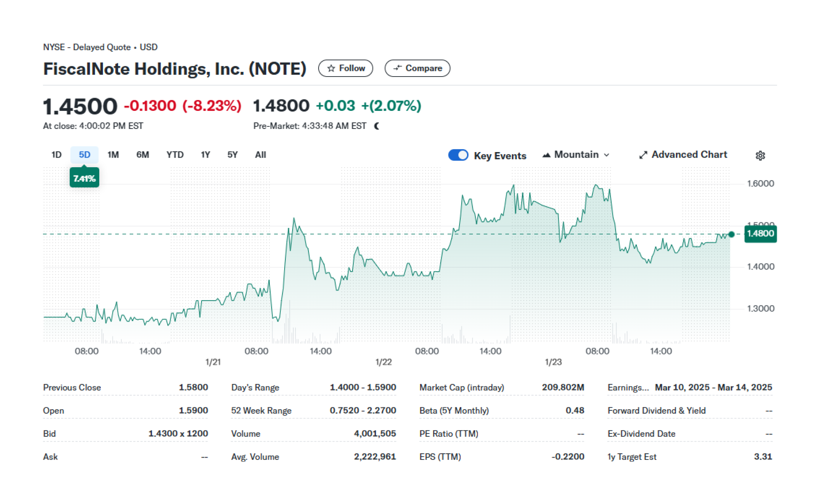Click the mountain chart type icon
This screenshot has height=504, width=820.
coord(546,155)
